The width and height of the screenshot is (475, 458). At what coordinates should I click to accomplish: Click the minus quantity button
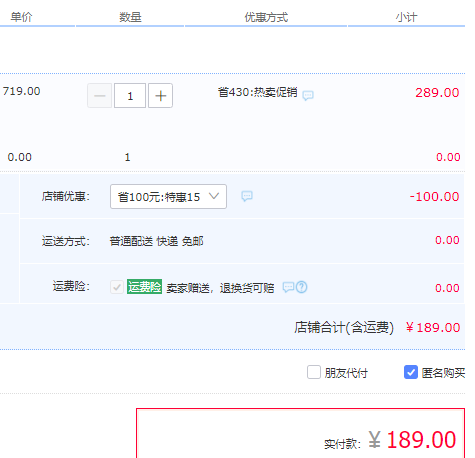(x=99, y=96)
